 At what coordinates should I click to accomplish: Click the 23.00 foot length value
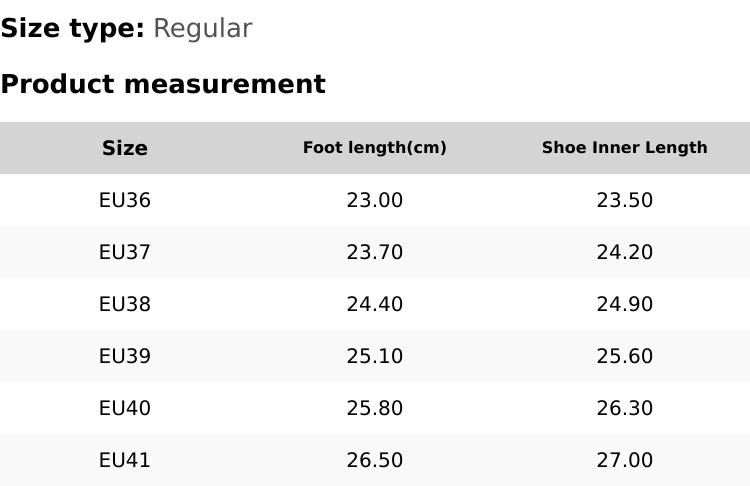375,200
